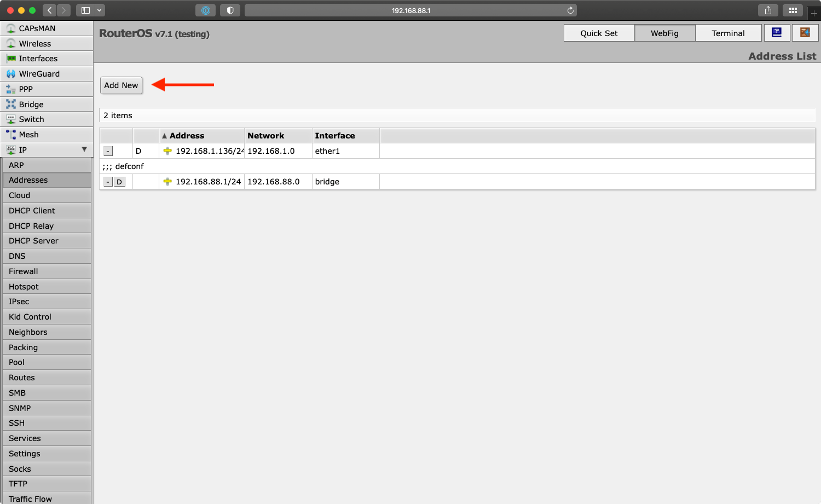Click the orange graphs icon button
Image resolution: width=821 pixels, height=504 pixels.
click(805, 33)
